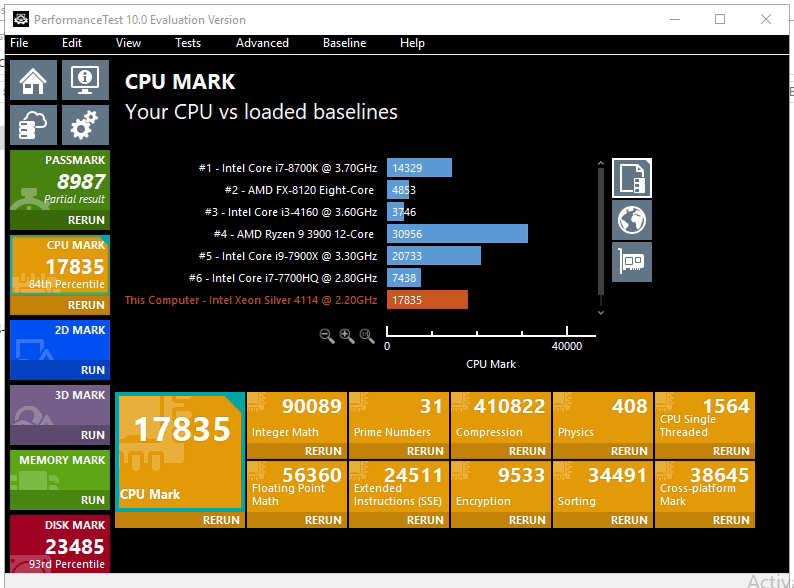
Task: Zoom in the CPU Mark chart
Action: (347, 336)
